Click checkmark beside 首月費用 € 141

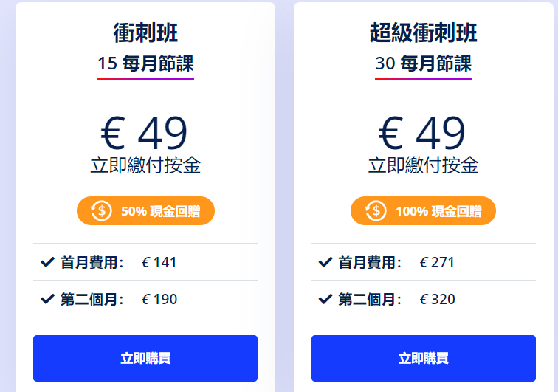(47, 262)
